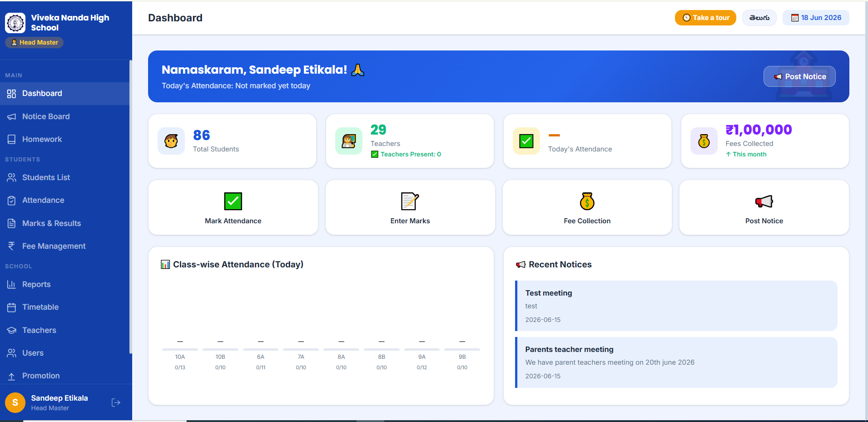Click Post Notice button in blue banner
This screenshot has height=422, width=868.
(799, 76)
